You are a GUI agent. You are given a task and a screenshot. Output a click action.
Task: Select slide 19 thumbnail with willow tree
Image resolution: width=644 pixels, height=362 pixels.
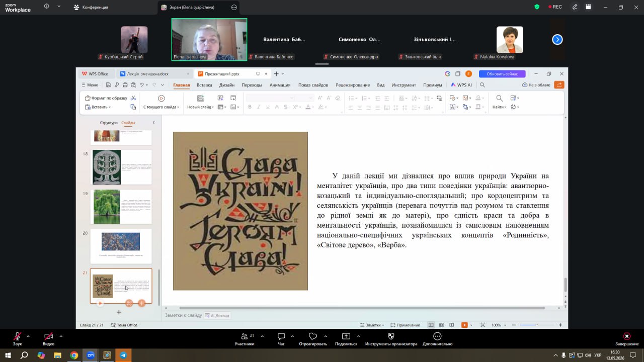(121, 207)
